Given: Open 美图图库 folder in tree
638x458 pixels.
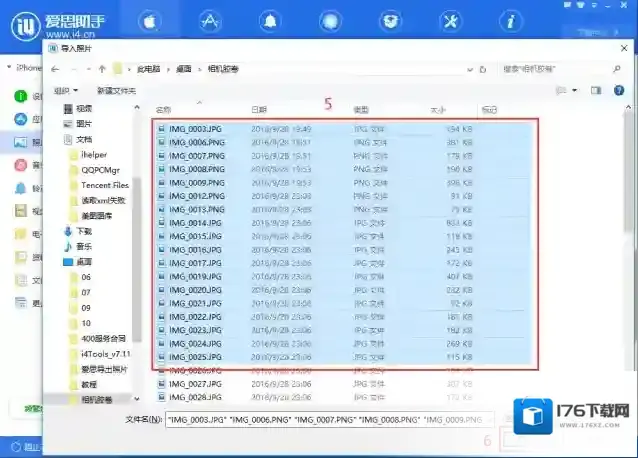Looking at the screenshot, I should coord(91,216).
